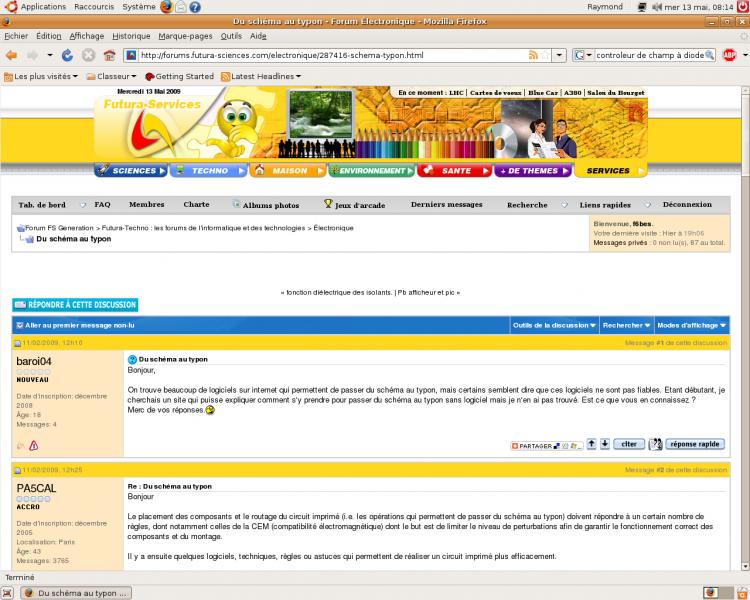
Task: Open the help icon in top panel
Action: [195, 7]
